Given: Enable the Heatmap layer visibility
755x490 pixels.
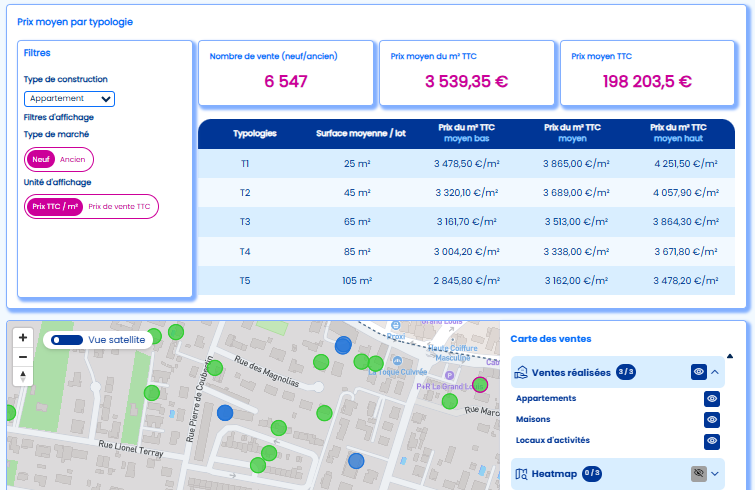Looking at the screenshot, I should pos(699,473).
